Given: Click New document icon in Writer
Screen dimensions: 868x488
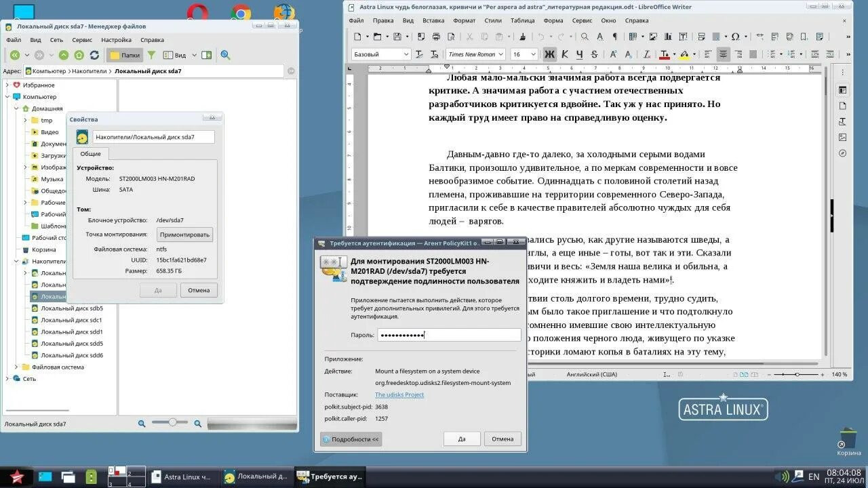Looking at the screenshot, I should click(357, 37).
